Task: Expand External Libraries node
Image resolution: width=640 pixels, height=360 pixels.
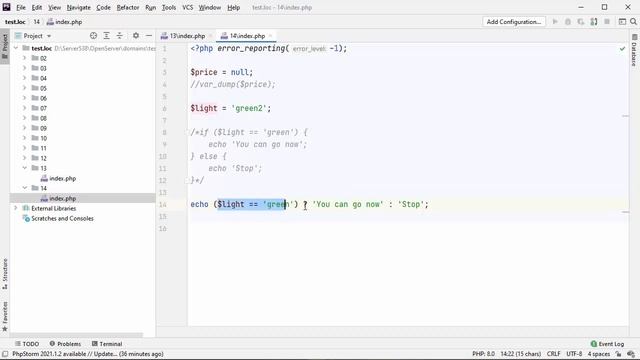Action: pos(16,208)
